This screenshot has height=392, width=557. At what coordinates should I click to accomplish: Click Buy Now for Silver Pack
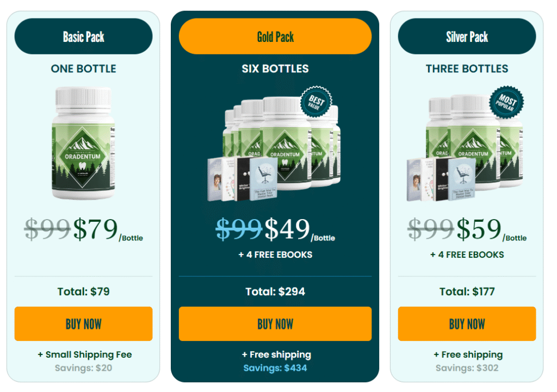467,323
